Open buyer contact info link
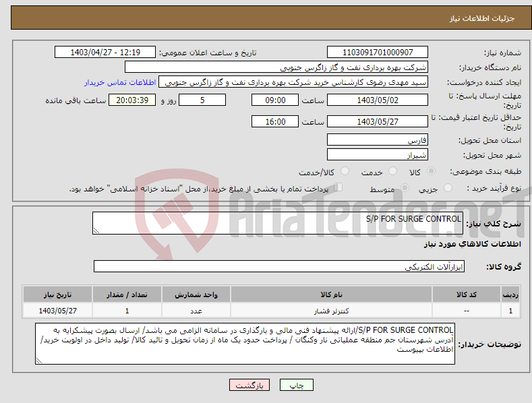The height and width of the screenshot is (403, 532). [x=120, y=82]
